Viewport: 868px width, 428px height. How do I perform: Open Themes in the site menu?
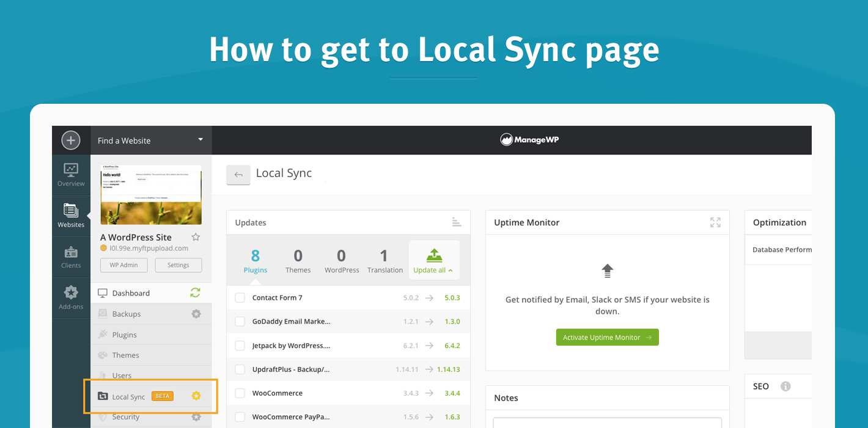tap(150, 355)
